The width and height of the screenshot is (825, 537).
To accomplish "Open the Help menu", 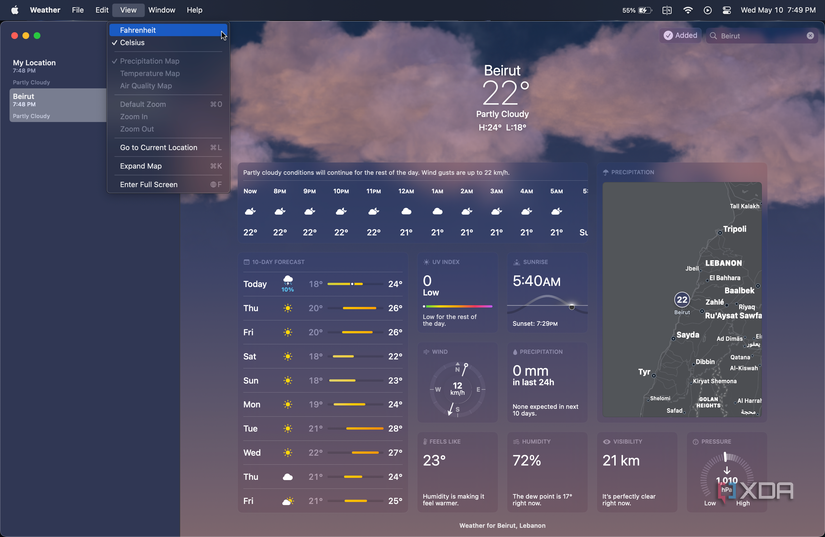I will [x=194, y=10].
